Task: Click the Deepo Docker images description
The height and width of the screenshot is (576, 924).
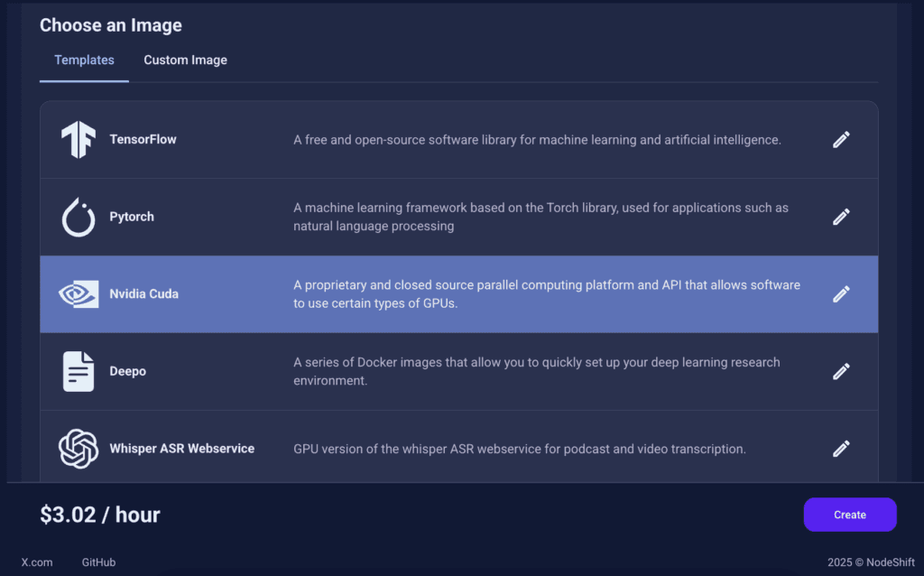Action: 537,371
